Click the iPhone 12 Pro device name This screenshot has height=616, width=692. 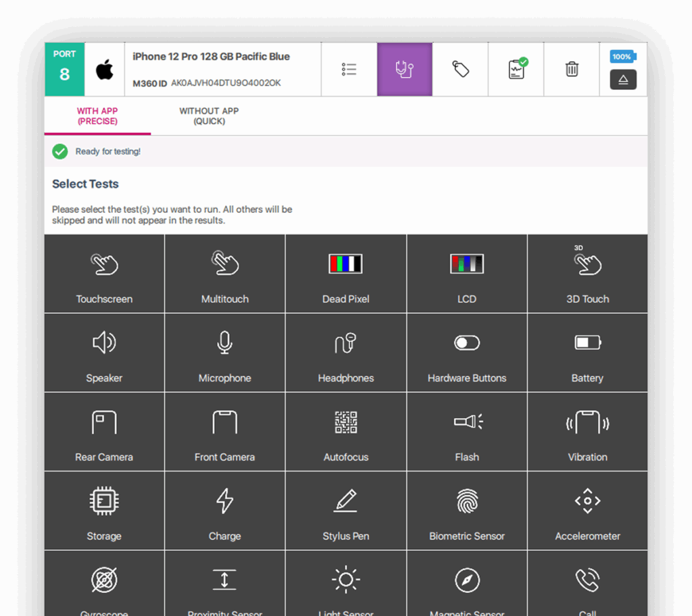tap(211, 57)
